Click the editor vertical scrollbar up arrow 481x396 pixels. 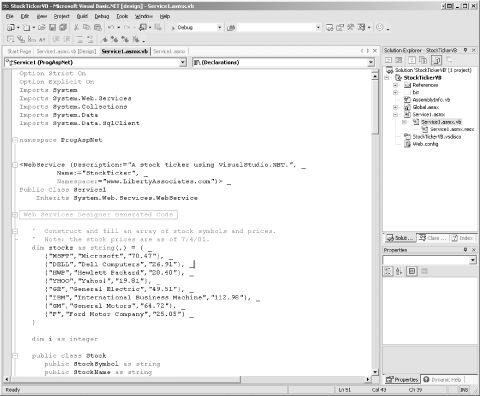[x=375, y=76]
